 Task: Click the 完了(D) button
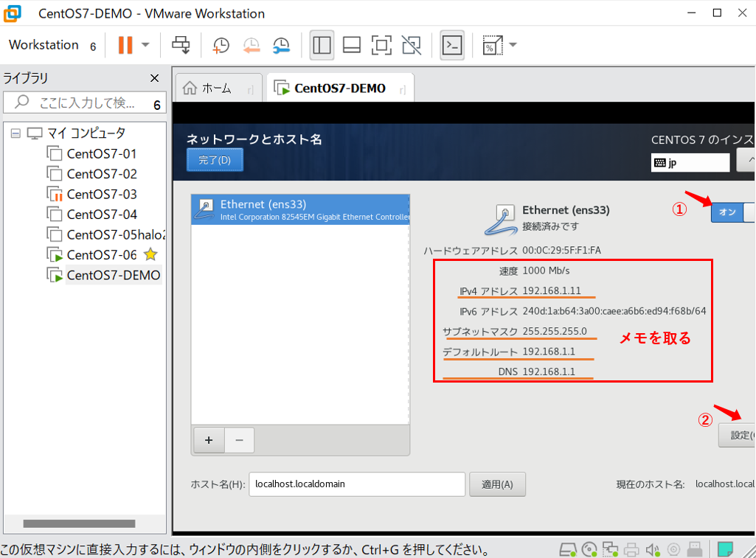215,160
